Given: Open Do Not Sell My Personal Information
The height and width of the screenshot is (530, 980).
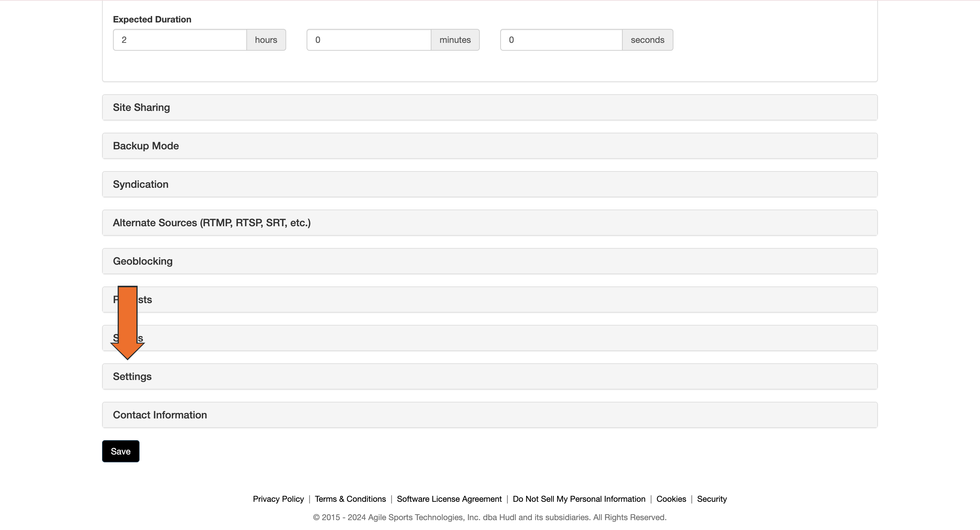Looking at the screenshot, I should click(x=578, y=498).
